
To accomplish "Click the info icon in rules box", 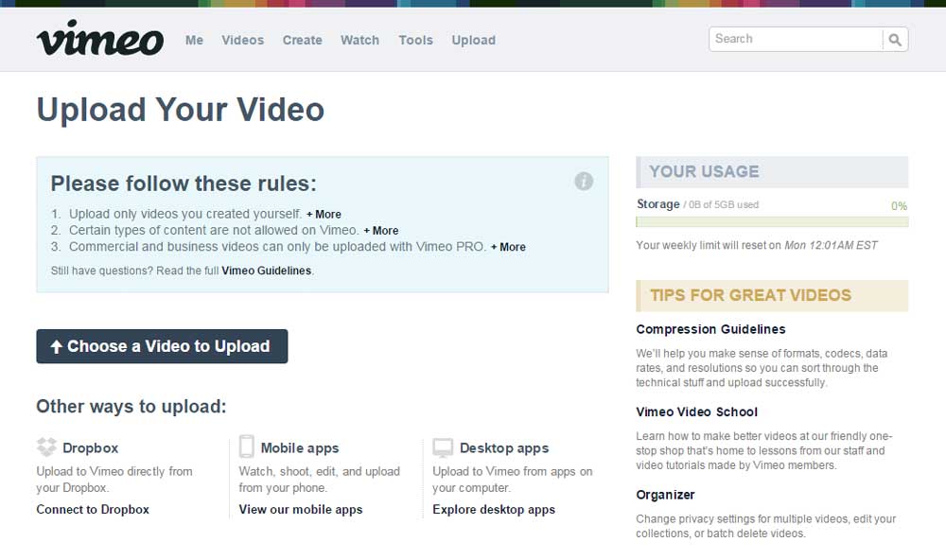I will click(x=584, y=182).
